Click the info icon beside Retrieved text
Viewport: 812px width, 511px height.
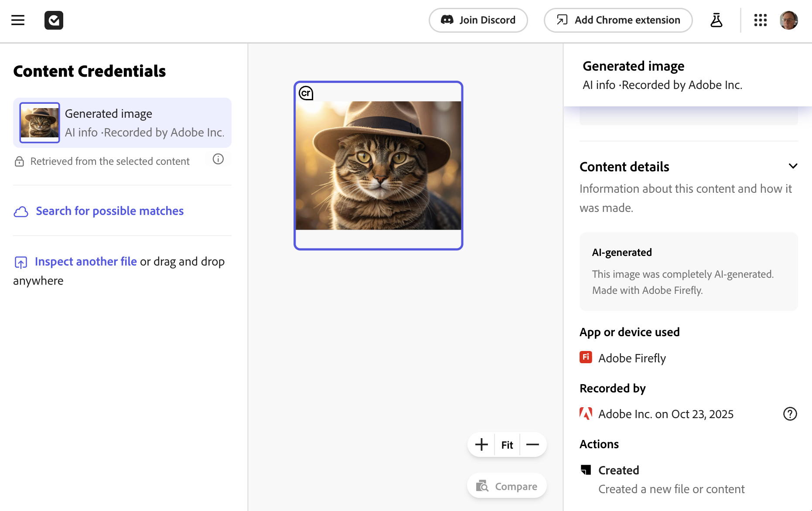pos(218,159)
